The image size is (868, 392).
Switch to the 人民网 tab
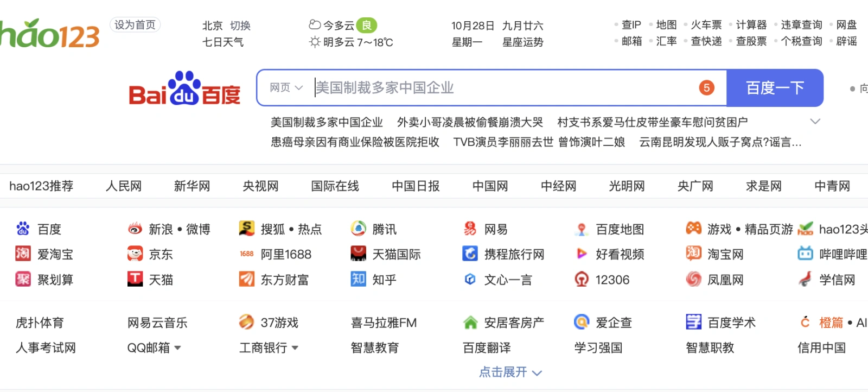tap(124, 186)
